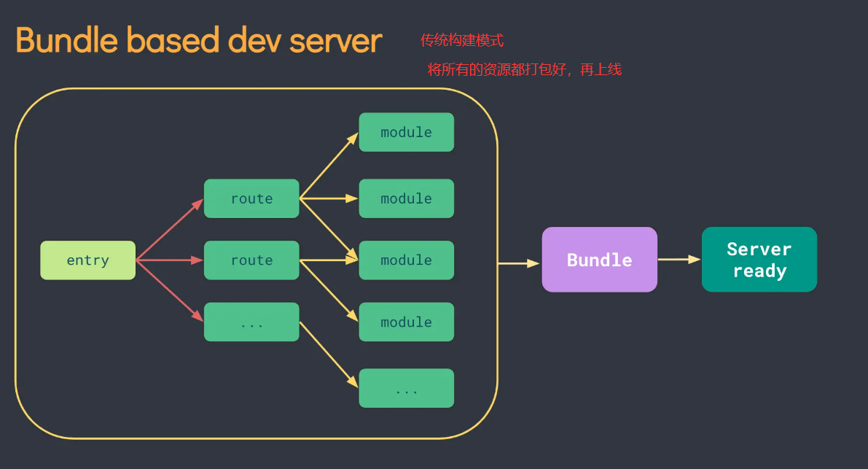
Task: Select the red annotation ending with 再上线
Action: coord(524,70)
